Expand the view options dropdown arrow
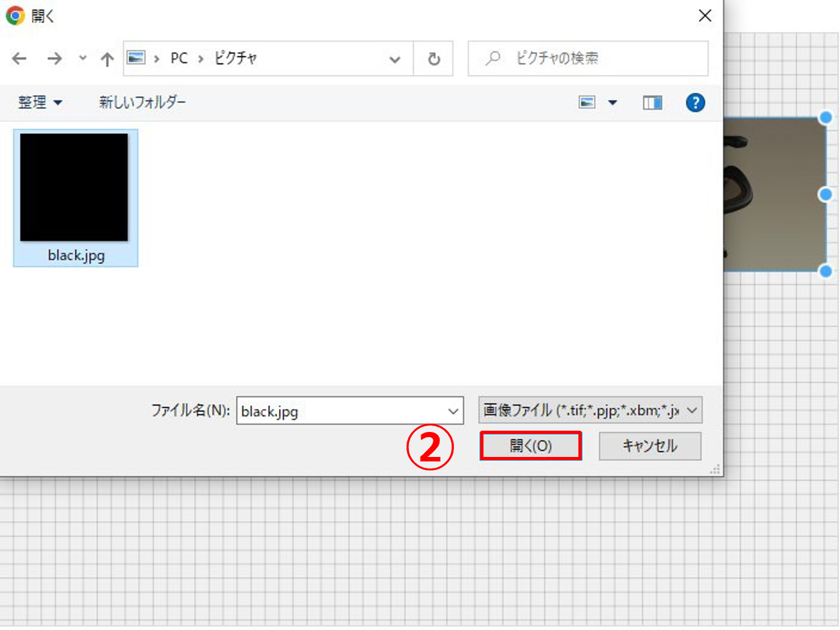 coord(612,103)
